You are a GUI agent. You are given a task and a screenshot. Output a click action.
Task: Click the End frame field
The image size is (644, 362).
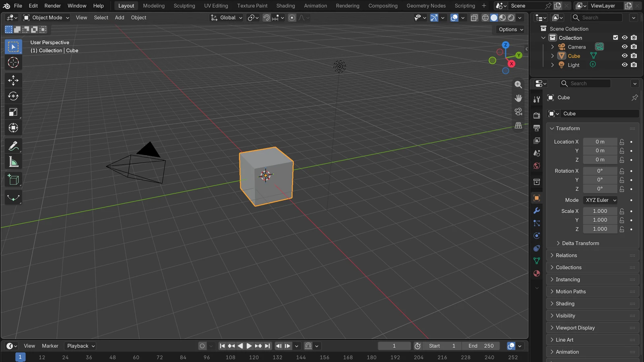coord(481,346)
